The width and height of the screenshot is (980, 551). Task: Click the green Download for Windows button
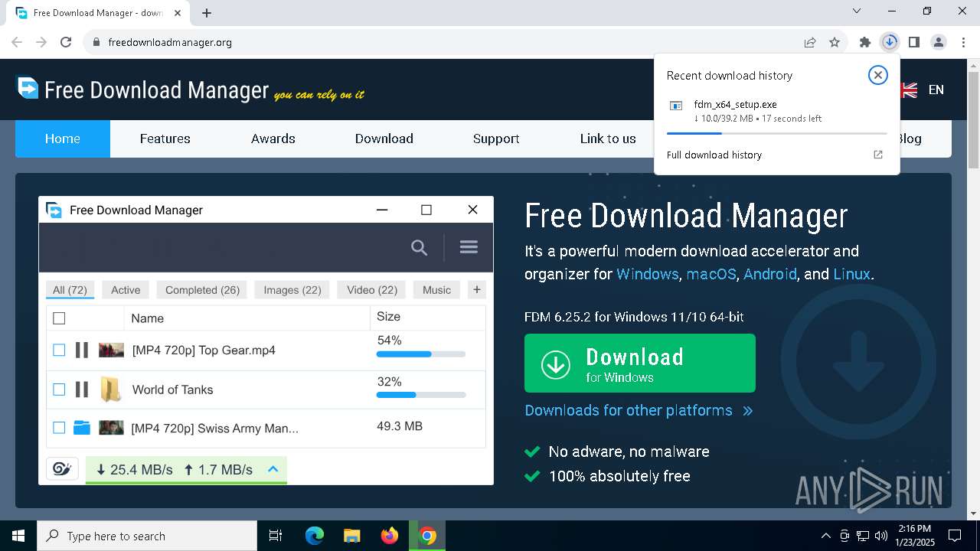(x=640, y=364)
